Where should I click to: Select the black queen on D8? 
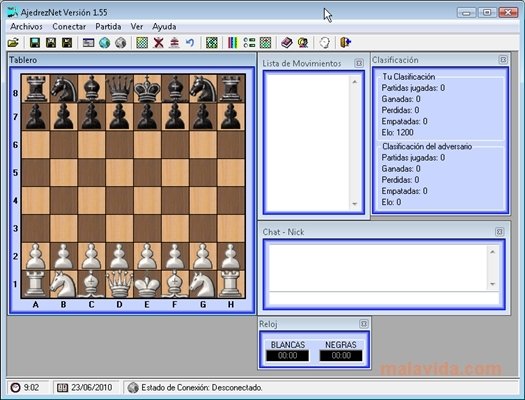[x=119, y=89]
